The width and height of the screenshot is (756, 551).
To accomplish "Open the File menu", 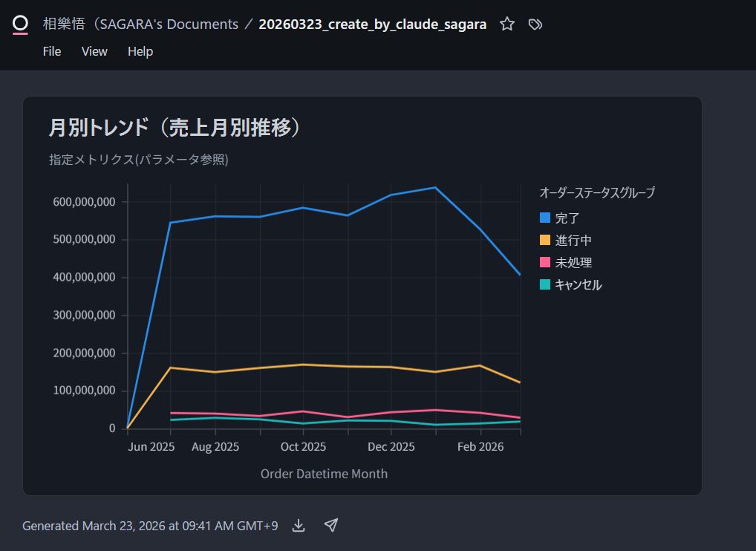I will (52, 51).
